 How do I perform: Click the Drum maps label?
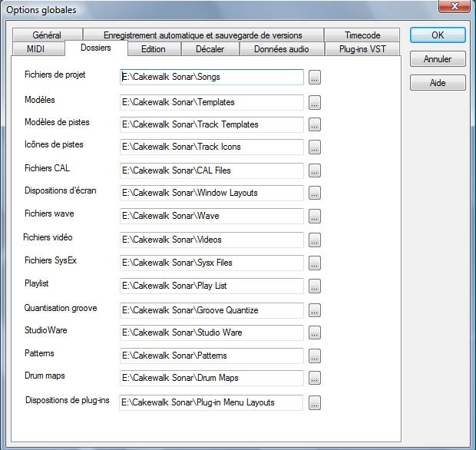pyautogui.click(x=45, y=376)
